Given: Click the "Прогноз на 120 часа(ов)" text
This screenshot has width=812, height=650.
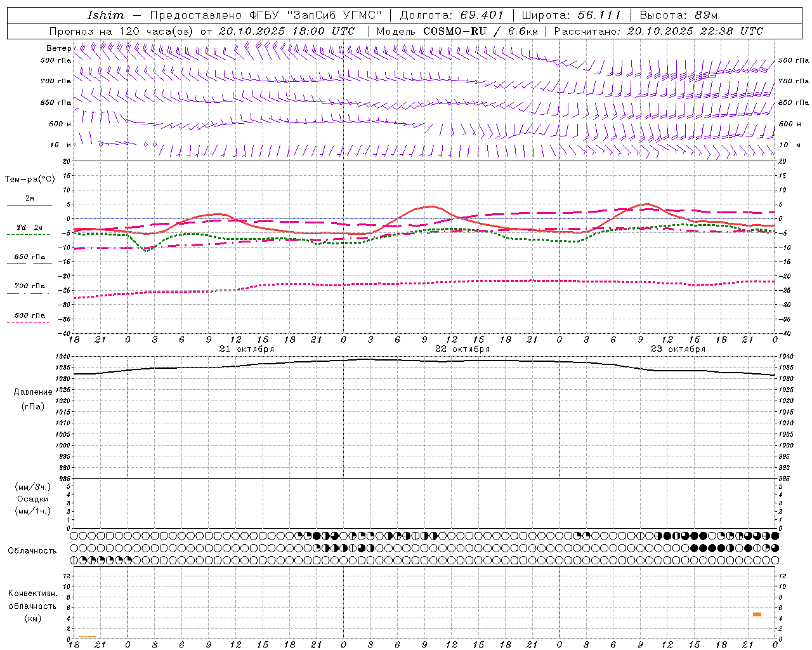Looking at the screenshot, I should (122, 31).
